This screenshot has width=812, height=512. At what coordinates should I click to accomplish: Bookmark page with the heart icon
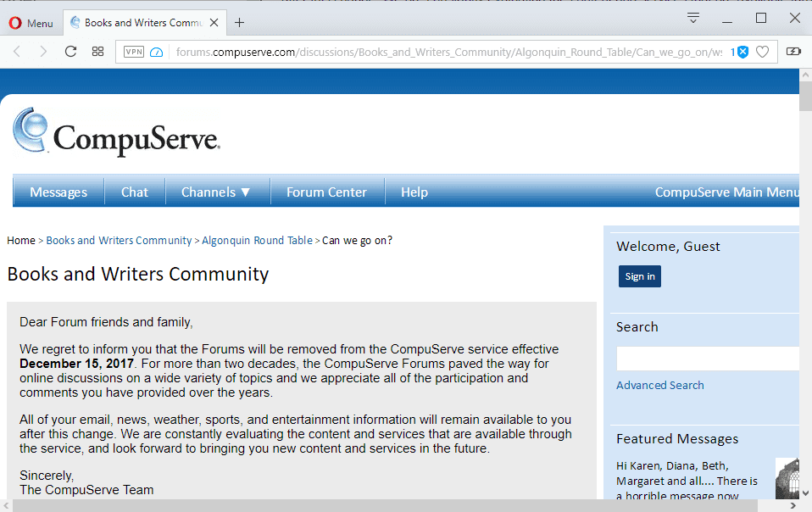[x=762, y=52]
